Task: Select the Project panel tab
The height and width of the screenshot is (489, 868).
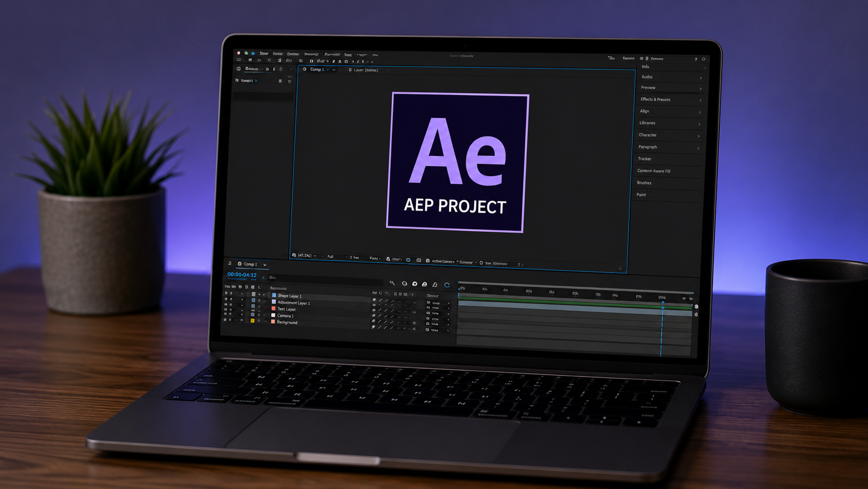Action: (x=252, y=69)
